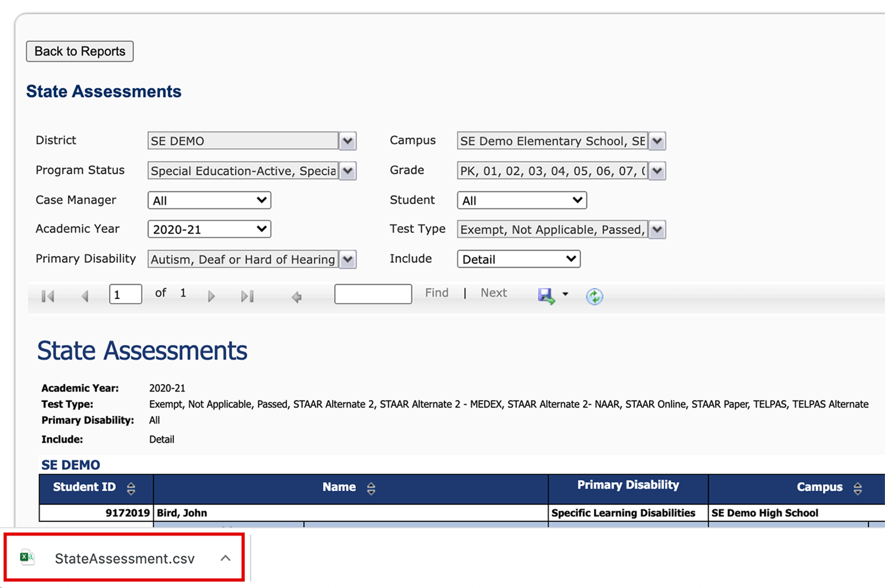Click back to parent report arrow
The width and height of the screenshot is (885, 588).
297,297
